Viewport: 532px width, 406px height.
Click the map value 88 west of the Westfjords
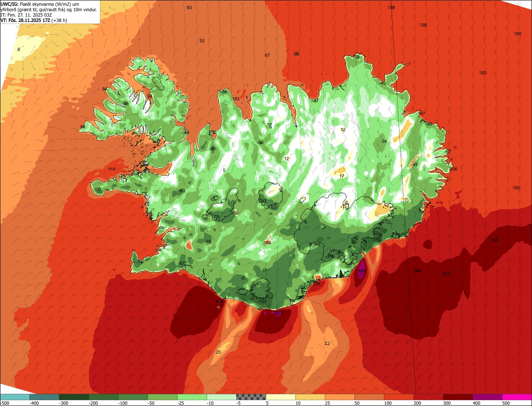[x=83, y=127]
